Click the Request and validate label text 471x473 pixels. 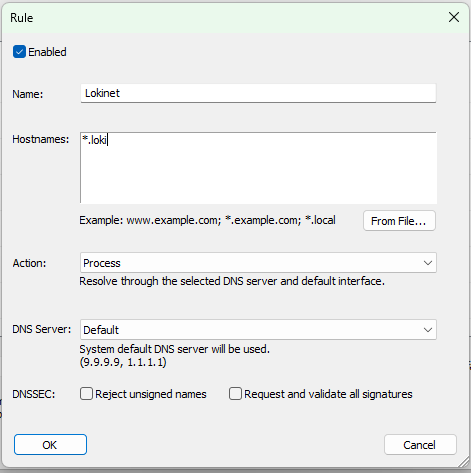click(x=328, y=394)
